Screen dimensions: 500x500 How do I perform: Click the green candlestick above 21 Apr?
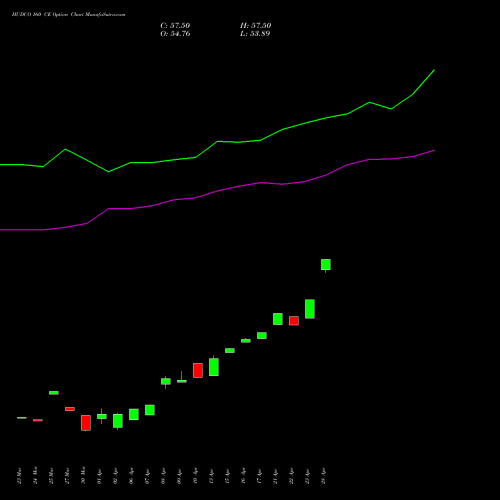278,319
